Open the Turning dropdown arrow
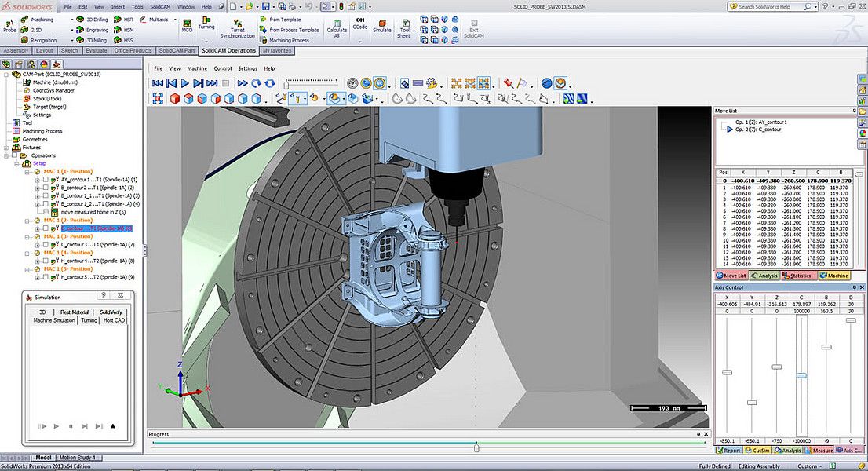Screen dimensions: 868x471 pyautogui.click(x=206, y=40)
